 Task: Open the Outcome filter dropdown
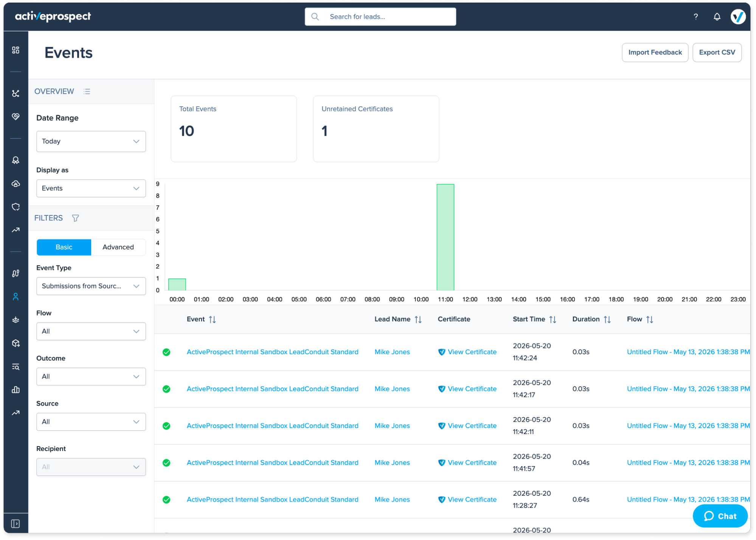point(91,377)
